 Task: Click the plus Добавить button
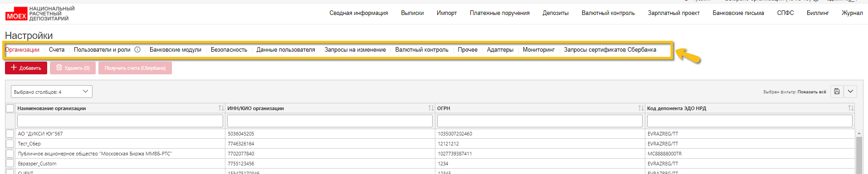[26, 68]
